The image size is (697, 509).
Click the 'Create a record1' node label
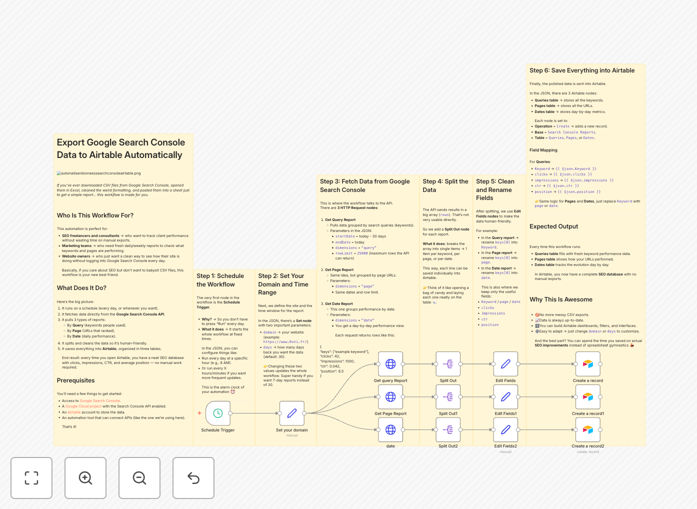point(588,413)
